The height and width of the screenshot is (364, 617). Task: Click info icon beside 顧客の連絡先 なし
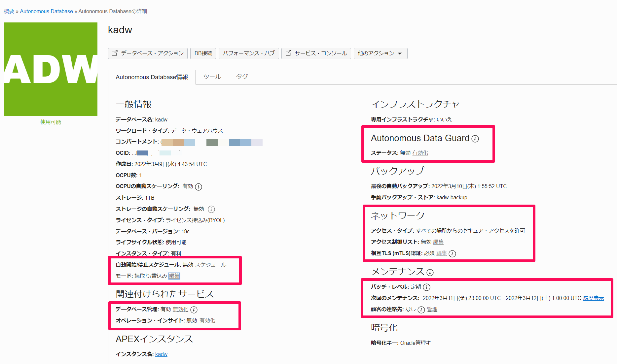tap(421, 310)
